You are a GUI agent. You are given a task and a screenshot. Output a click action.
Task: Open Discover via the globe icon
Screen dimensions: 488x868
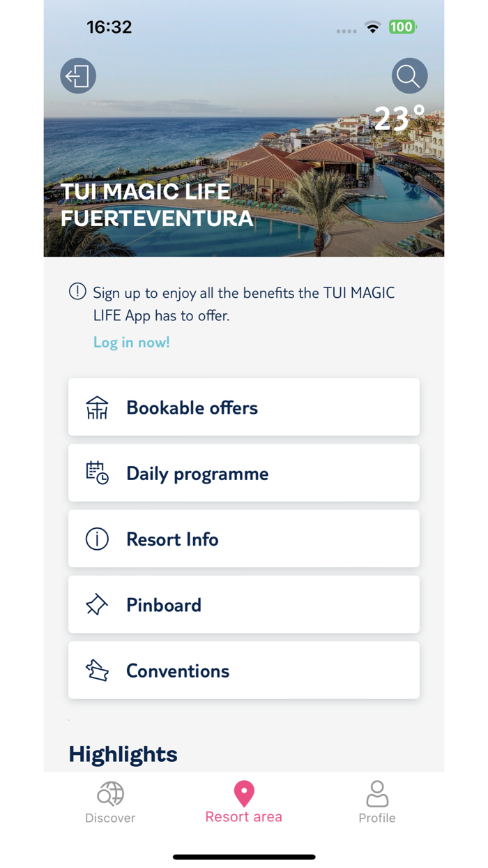point(109,793)
